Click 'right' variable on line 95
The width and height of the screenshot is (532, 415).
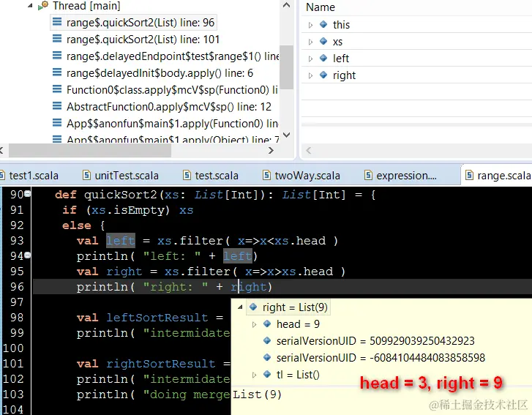click(124, 272)
